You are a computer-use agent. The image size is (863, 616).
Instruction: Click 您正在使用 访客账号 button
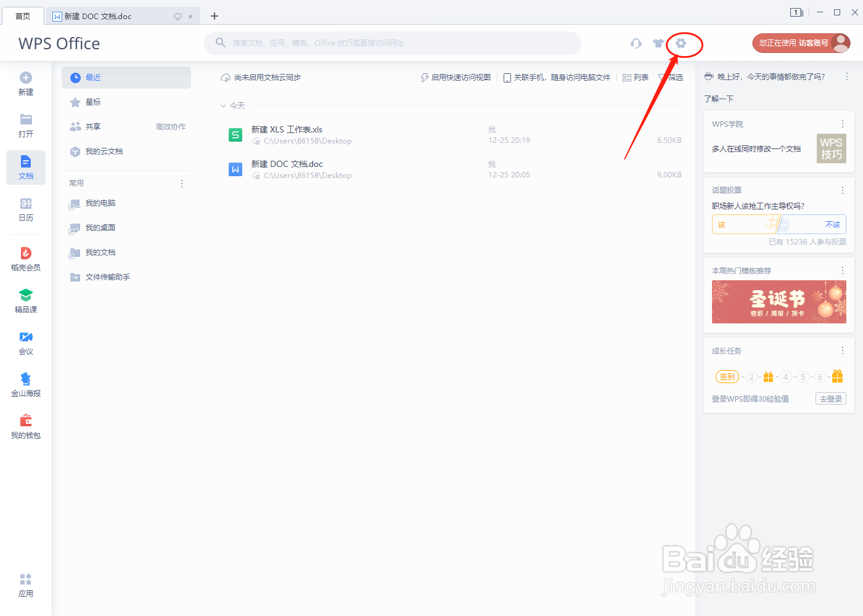(x=801, y=43)
